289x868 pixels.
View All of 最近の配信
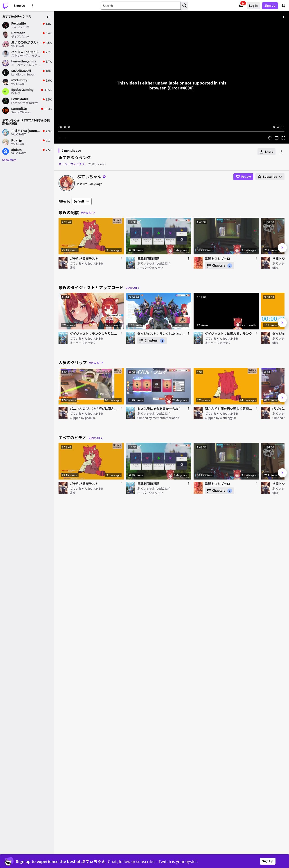(x=88, y=213)
